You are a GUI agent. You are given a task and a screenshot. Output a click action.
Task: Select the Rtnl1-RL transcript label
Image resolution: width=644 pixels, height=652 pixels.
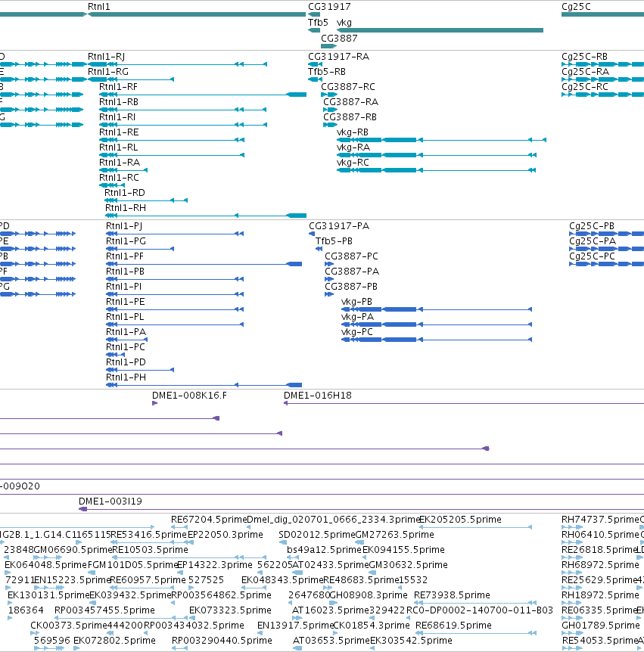(118, 147)
